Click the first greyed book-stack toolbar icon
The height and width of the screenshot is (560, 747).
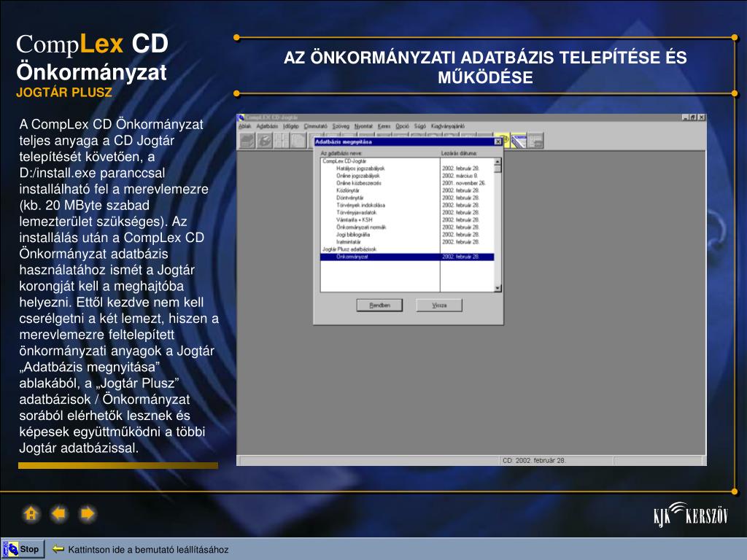pyautogui.click(x=247, y=141)
